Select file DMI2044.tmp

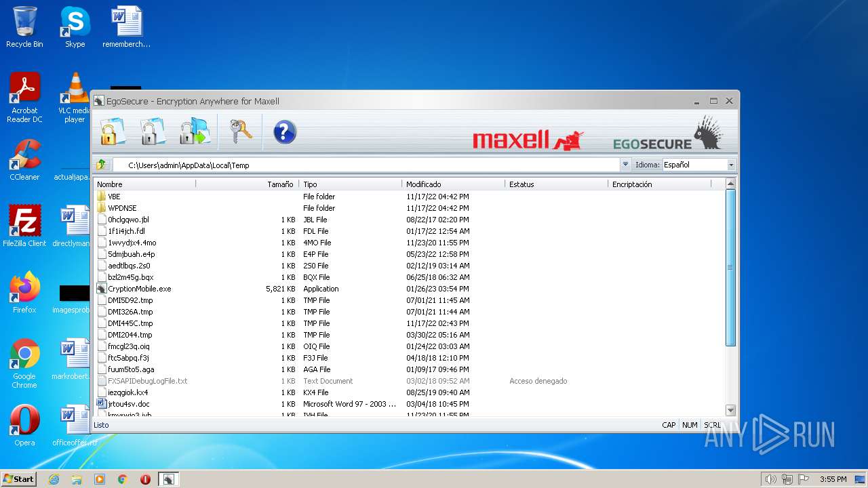pos(130,335)
